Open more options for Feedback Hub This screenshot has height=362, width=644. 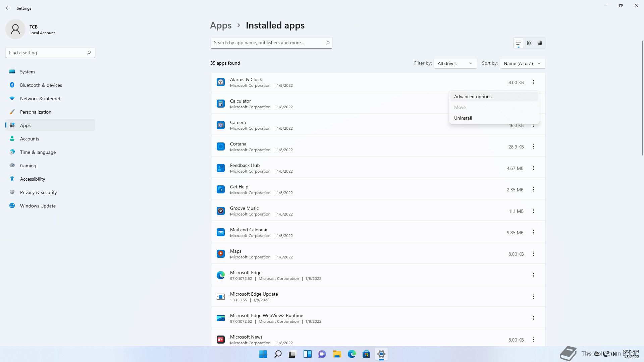(x=533, y=168)
